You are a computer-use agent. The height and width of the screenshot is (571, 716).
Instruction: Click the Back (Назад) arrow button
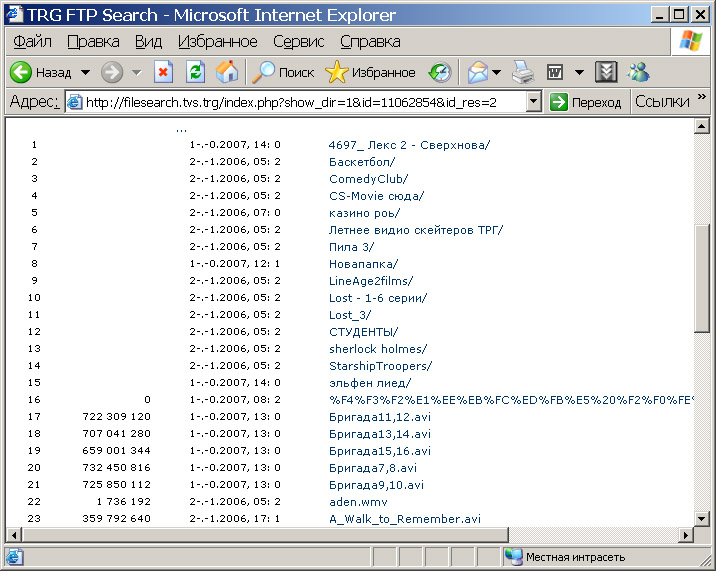pos(40,73)
